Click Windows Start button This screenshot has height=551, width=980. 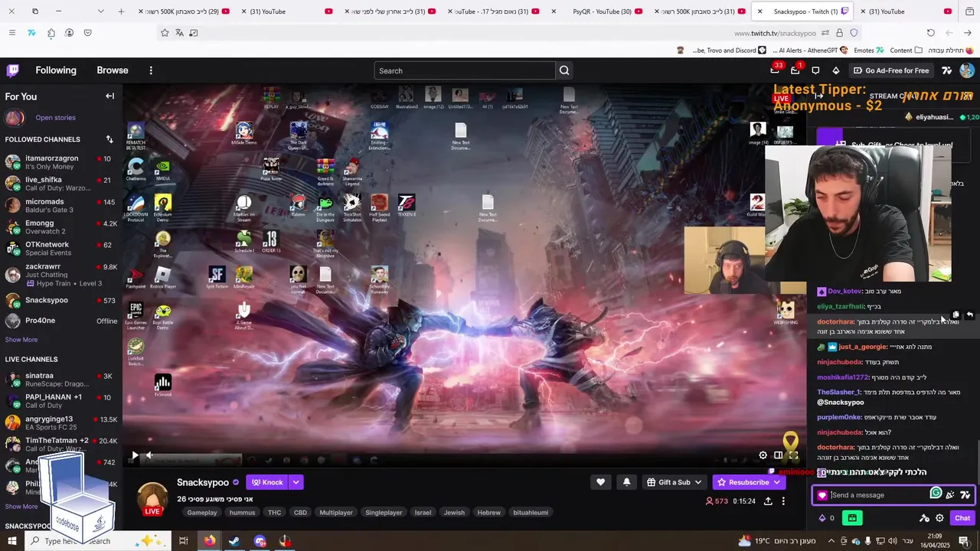[13, 541]
